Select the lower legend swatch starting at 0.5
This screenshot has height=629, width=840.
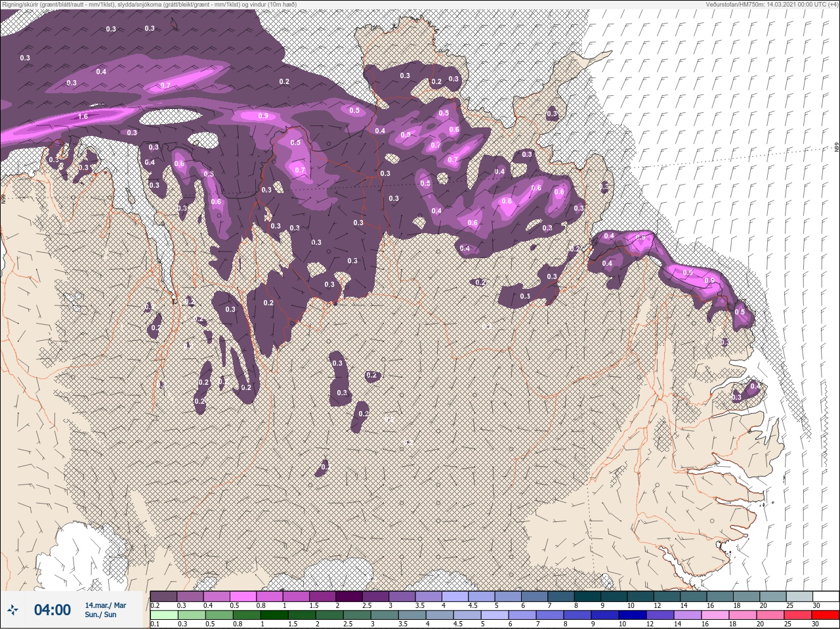pyautogui.click(x=219, y=615)
